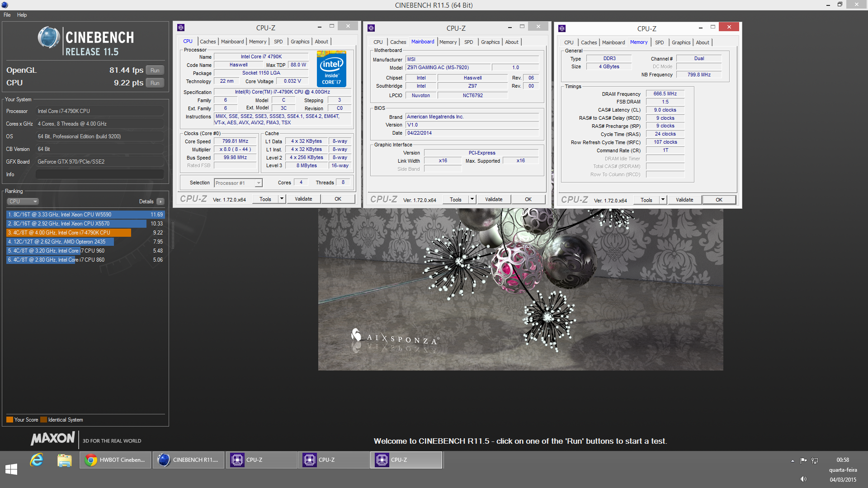Open the CPU ranking dropdown
This screenshot has width=868, height=488.
pyautogui.click(x=23, y=202)
